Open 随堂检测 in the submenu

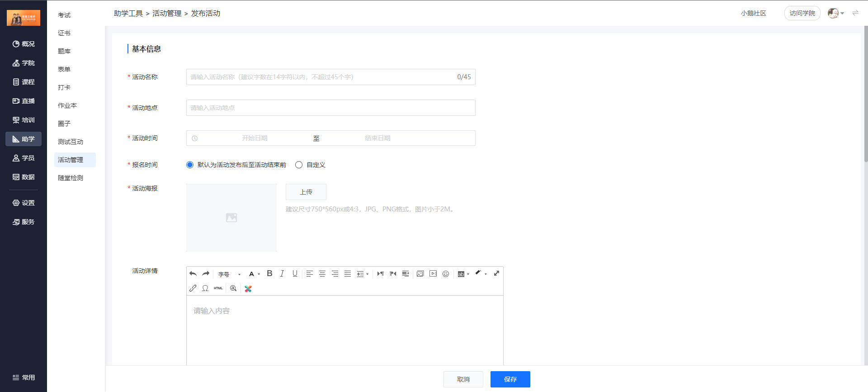71,178
